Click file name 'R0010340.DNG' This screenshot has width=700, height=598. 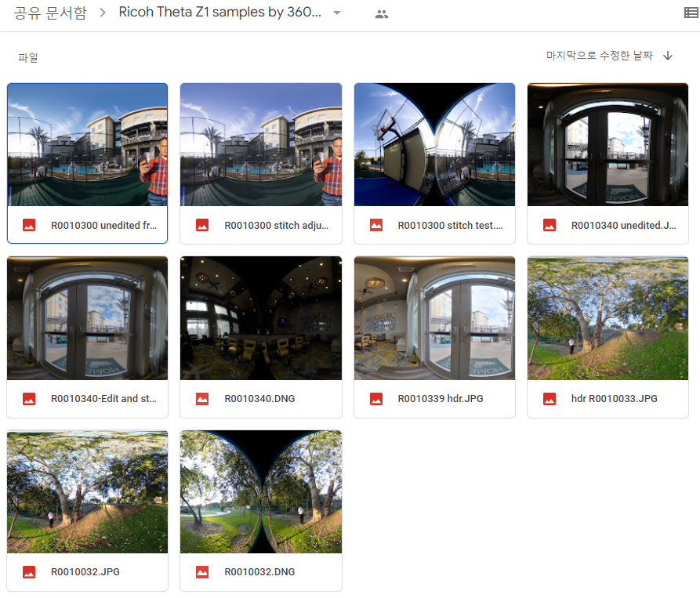[259, 398]
